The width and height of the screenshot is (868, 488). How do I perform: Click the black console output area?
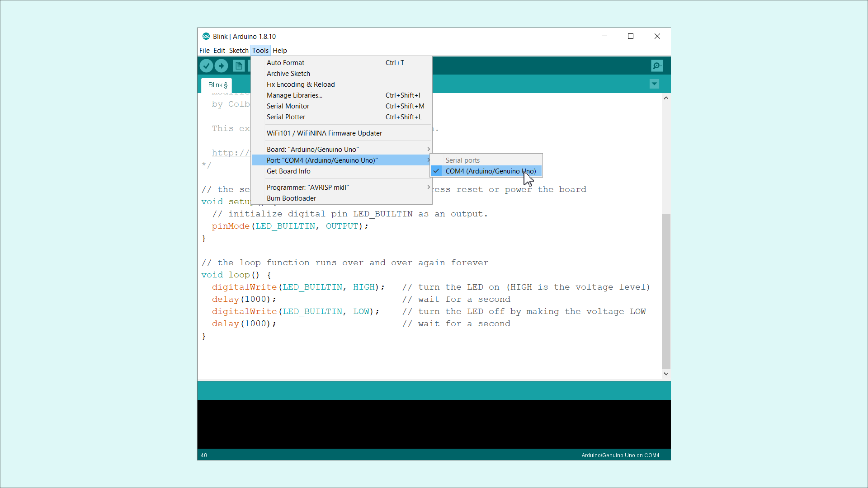coord(434,424)
